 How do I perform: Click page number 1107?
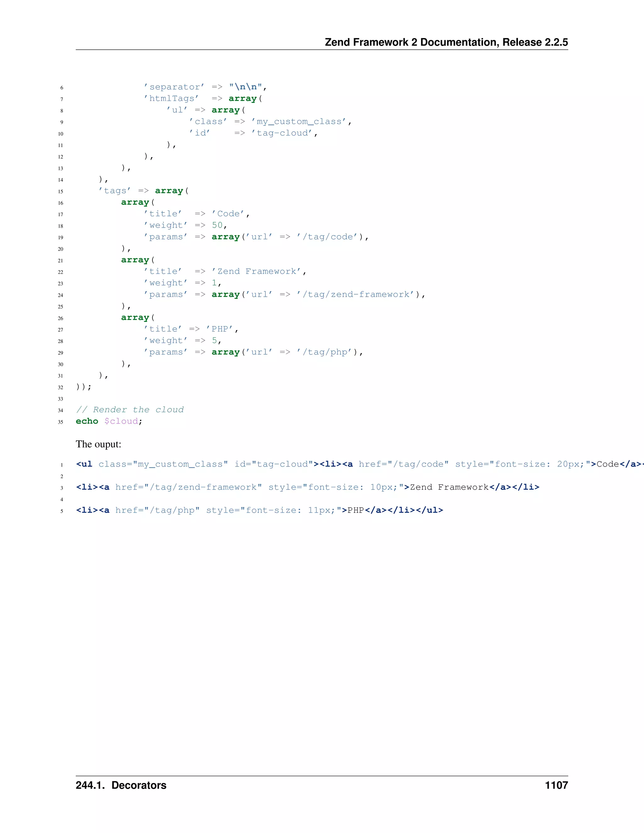pyautogui.click(x=557, y=785)
